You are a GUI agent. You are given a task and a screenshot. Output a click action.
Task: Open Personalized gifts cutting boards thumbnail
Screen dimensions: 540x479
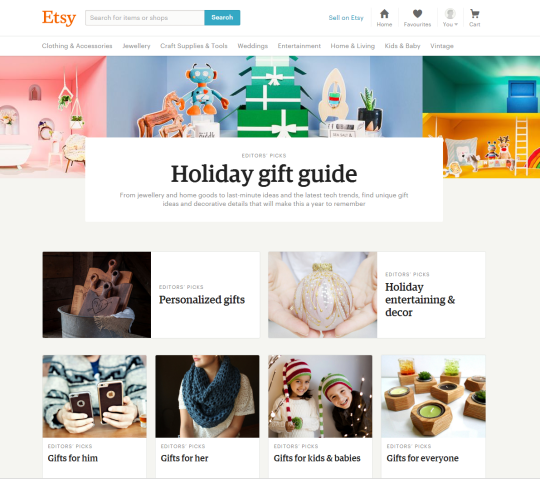pyautogui.click(x=97, y=295)
